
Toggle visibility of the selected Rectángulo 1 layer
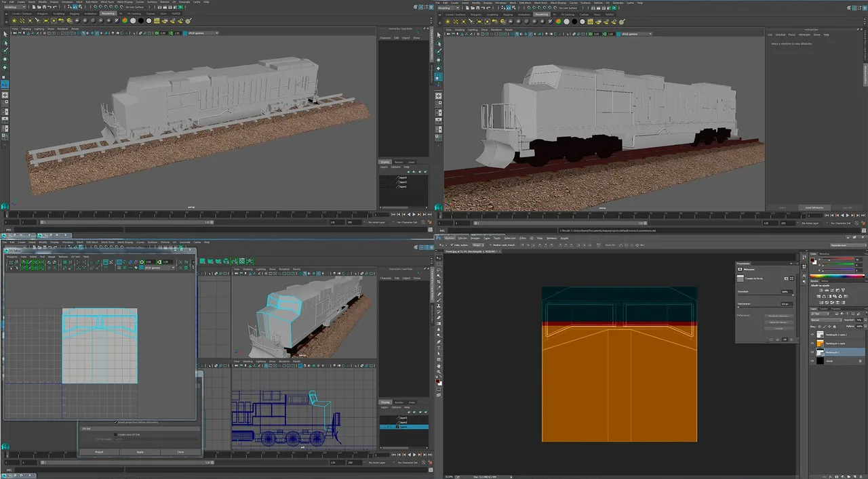(x=812, y=352)
